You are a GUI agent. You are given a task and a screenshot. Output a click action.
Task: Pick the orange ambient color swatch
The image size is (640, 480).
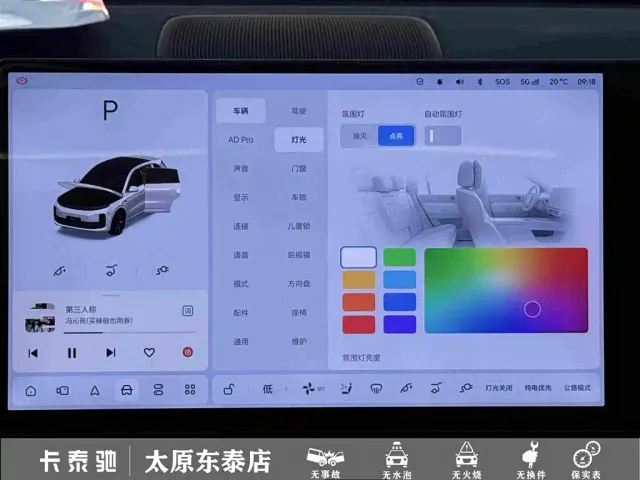[x=359, y=302]
